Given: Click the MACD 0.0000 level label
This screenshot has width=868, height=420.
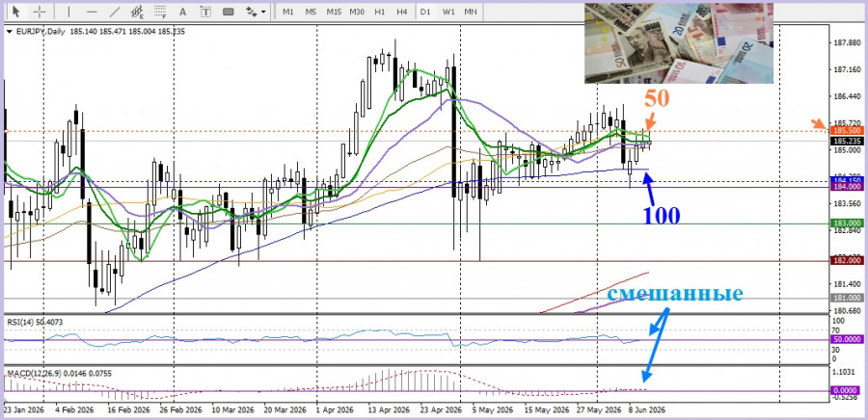Looking at the screenshot, I should (846, 391).
